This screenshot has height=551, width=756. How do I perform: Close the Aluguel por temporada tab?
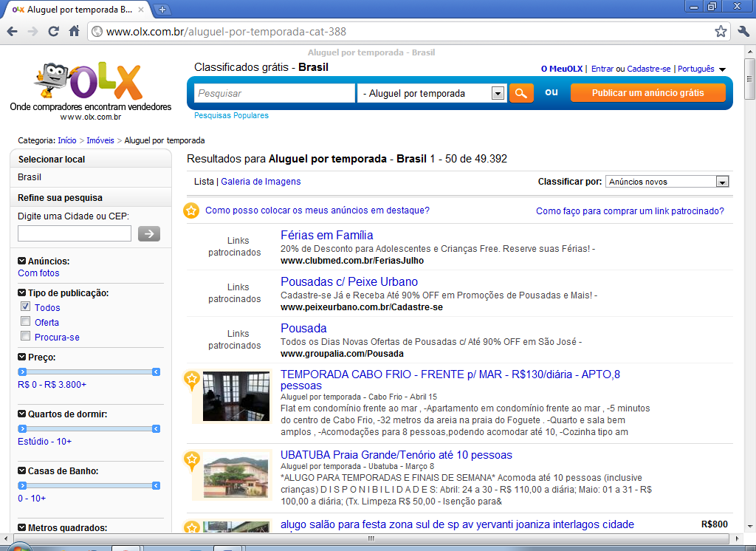[141, 9]
